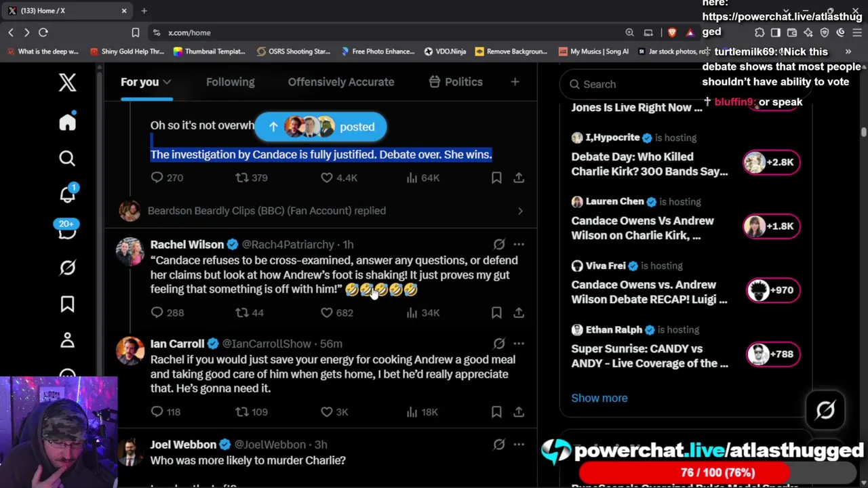Open a new browser tab

(x=144, y=11)
